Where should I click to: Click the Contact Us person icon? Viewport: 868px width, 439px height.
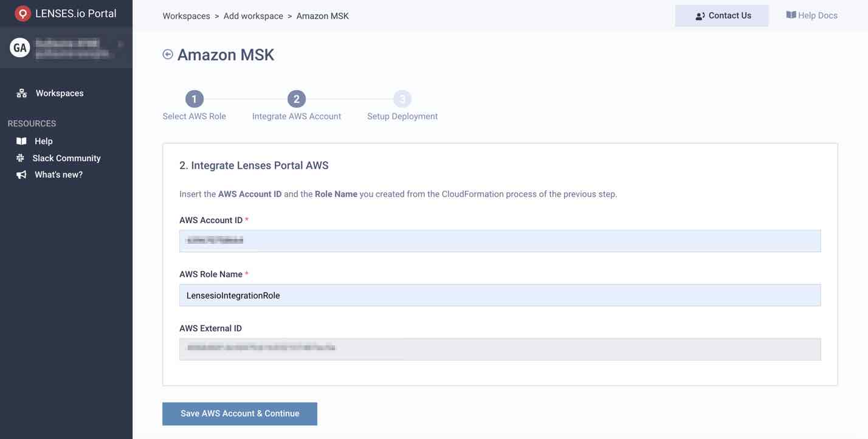[700, 16]
